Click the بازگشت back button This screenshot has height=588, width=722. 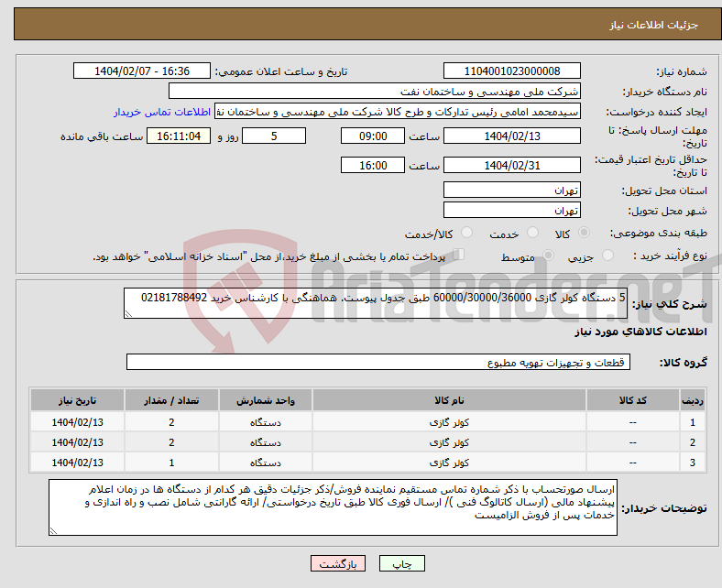(x=338, y=563)
